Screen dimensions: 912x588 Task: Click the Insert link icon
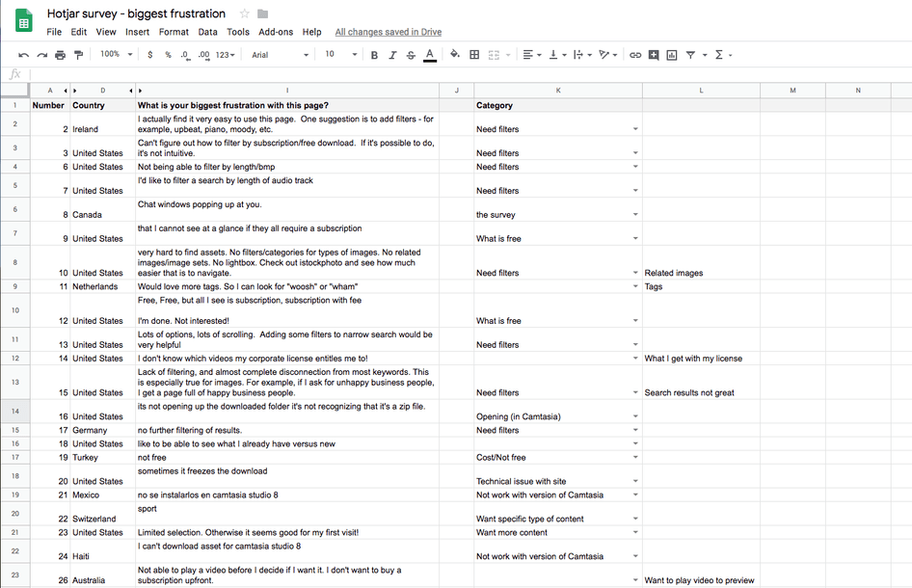[x=635, y=55]
